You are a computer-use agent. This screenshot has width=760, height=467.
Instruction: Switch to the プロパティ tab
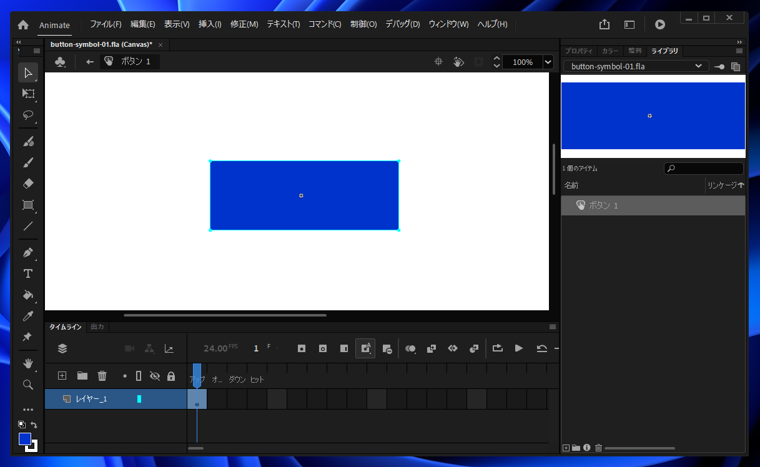tap(579, 51)
